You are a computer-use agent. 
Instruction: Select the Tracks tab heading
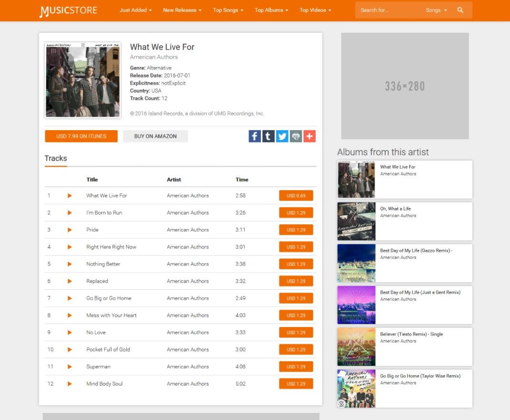coord(56,158)
